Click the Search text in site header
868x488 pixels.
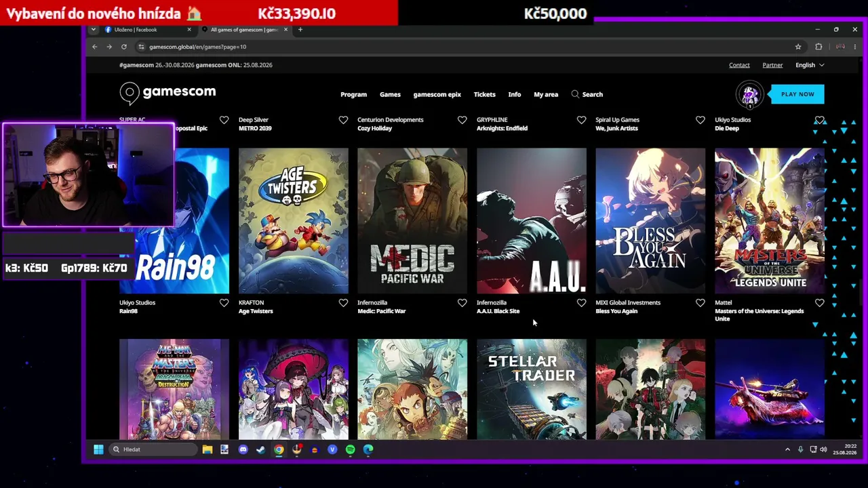592,94
